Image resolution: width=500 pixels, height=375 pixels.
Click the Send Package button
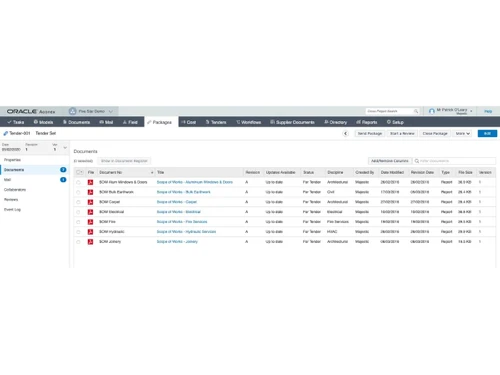click(x=370, y=133)
